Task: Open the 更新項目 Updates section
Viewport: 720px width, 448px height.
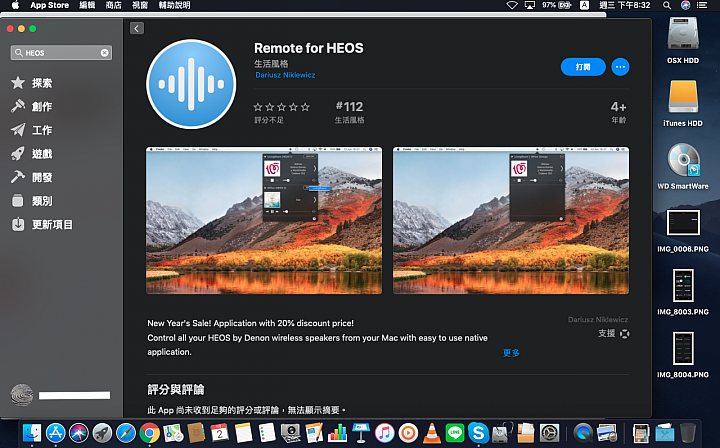Action: [42, 224]
